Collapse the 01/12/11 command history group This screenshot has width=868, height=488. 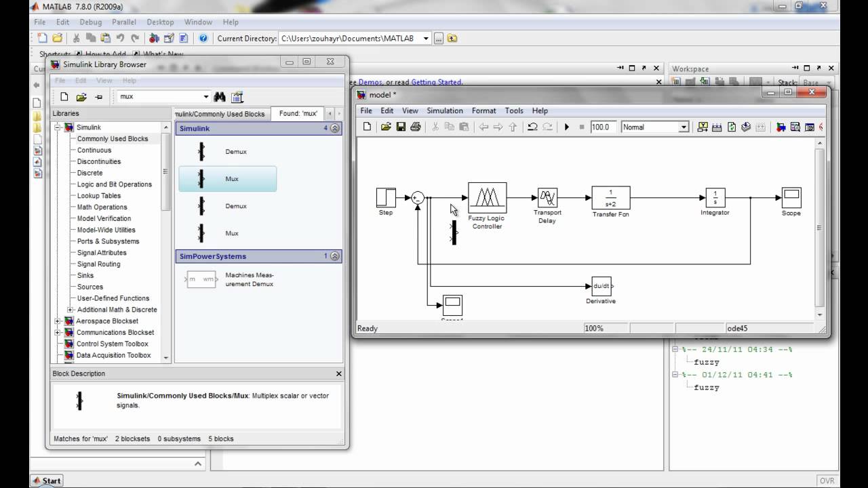pos(675,375)
